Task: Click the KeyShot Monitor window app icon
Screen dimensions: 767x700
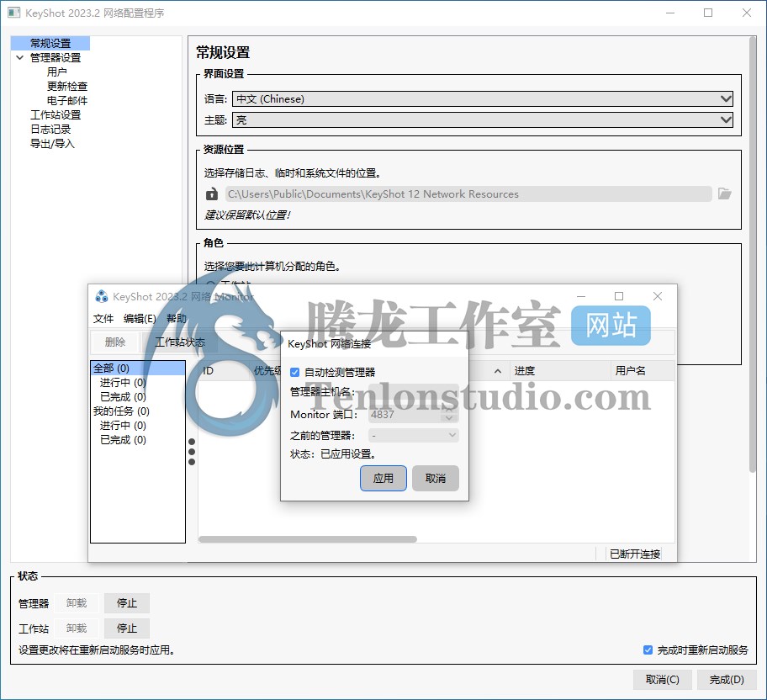Action: (x=101, y=296)
